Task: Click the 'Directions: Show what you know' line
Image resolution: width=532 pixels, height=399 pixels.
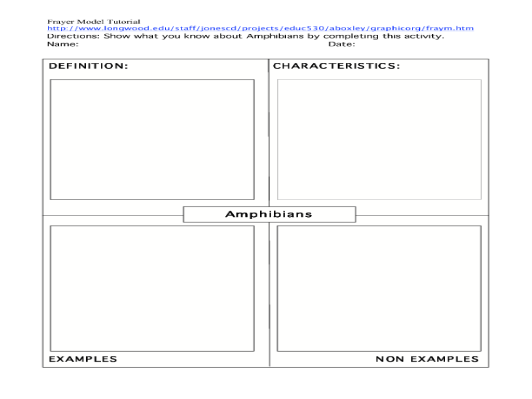Action: click(246, 36)
